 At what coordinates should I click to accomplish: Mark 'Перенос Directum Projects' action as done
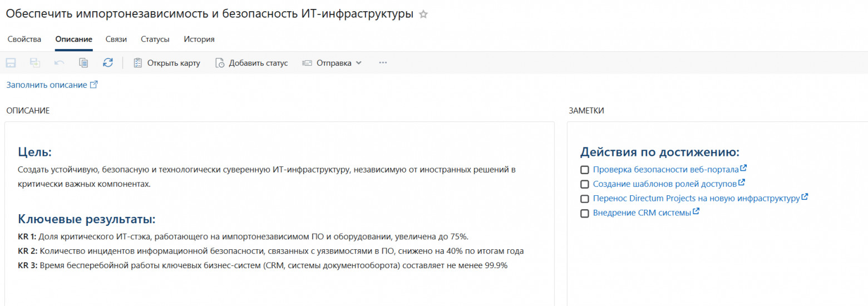coord(585,199)
